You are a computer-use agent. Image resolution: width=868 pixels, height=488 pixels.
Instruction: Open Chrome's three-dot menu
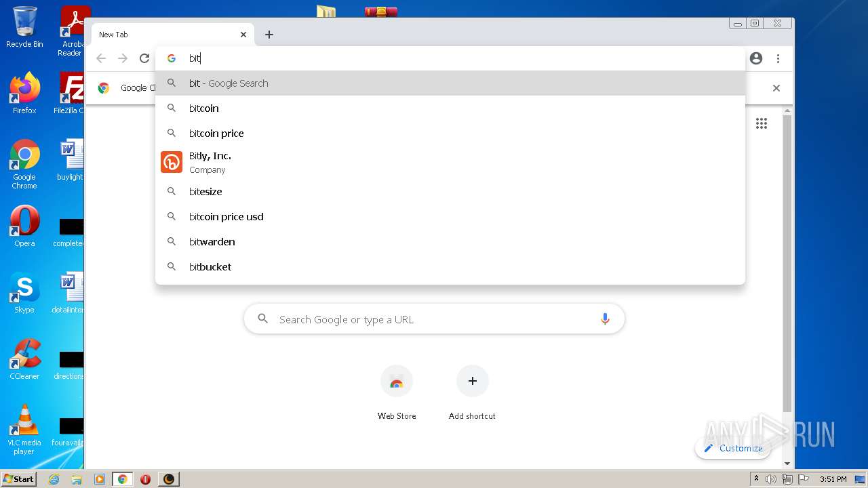[778, 58]
